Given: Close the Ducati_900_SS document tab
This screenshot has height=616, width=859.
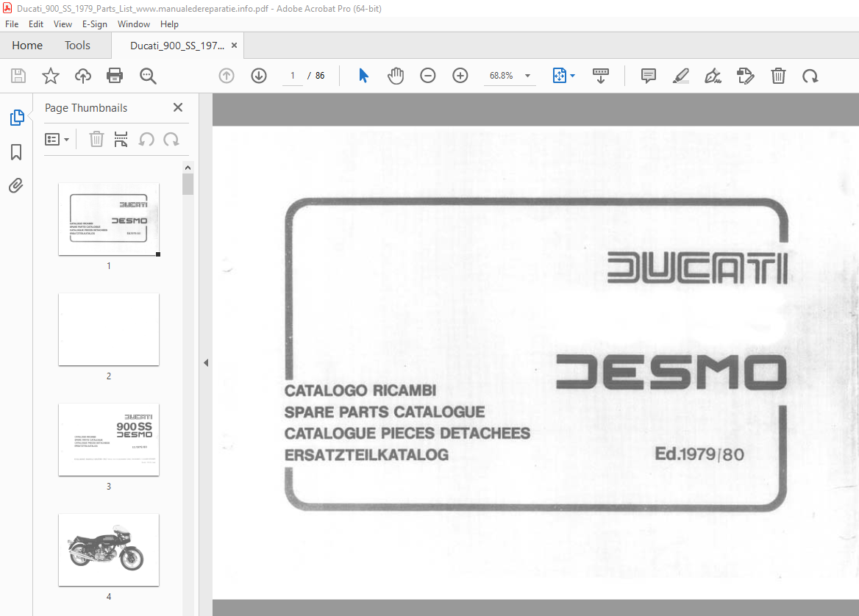Looking at the screenshot, I should point(234,46).
